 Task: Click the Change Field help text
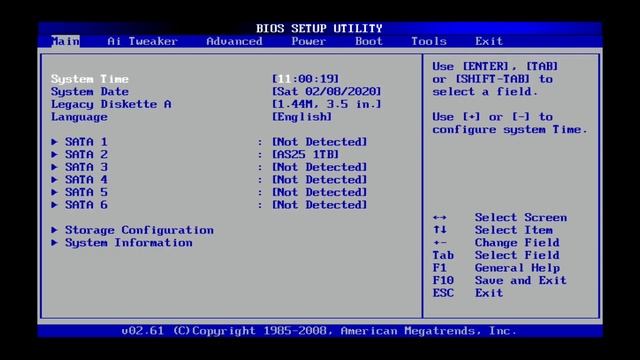click(x=517, y=243)
